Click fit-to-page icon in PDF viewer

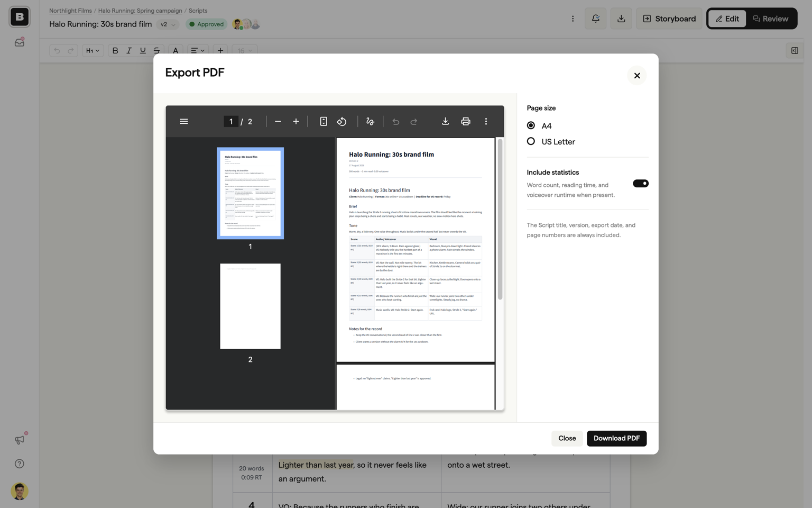(324, 122)
